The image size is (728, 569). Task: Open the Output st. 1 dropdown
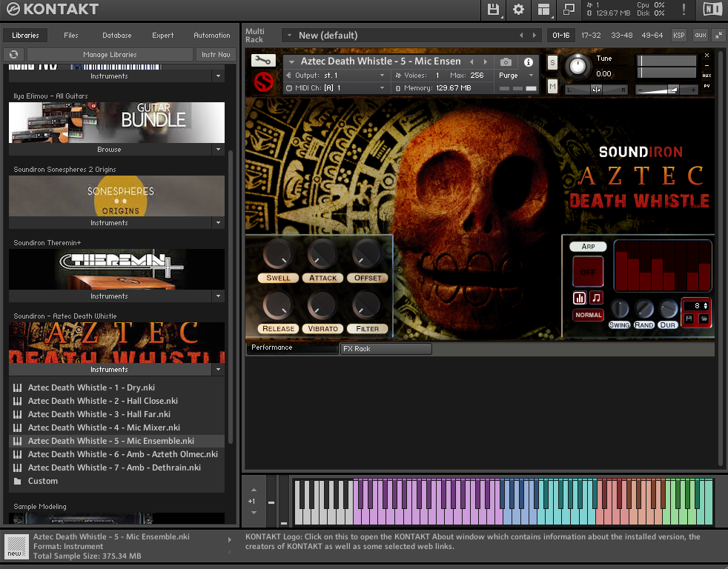coord(336,75)
